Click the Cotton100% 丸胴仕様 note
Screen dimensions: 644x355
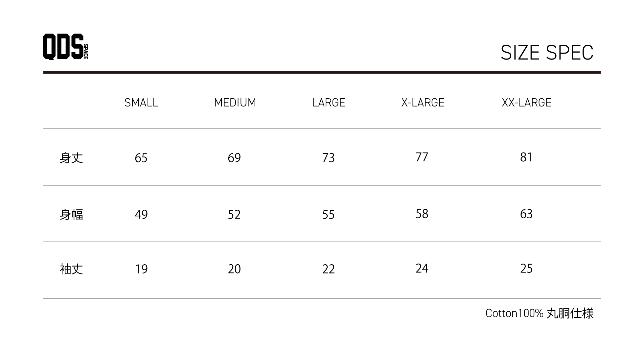539,313
